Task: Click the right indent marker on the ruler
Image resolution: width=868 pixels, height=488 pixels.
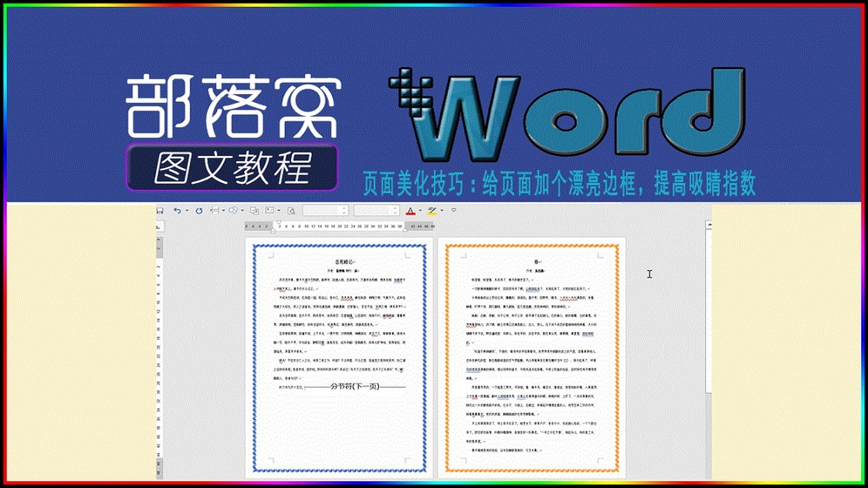Action: [405, 230]
